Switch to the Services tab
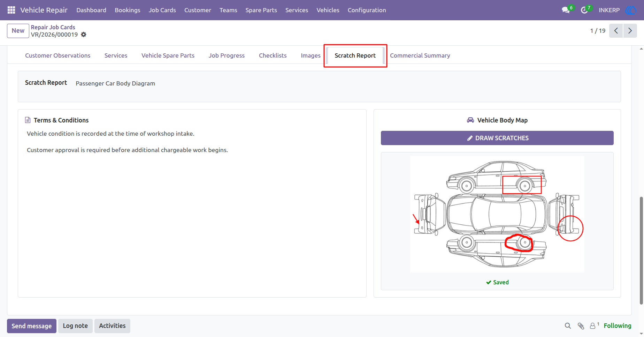 (116, 55)
